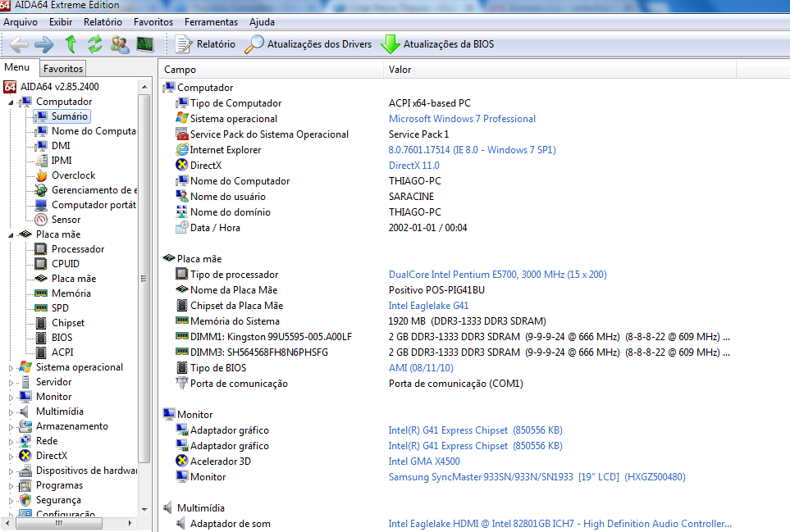Click the Dispositivos de hardware icon
The width and height of the screenshot is (790, 532).
25,471
